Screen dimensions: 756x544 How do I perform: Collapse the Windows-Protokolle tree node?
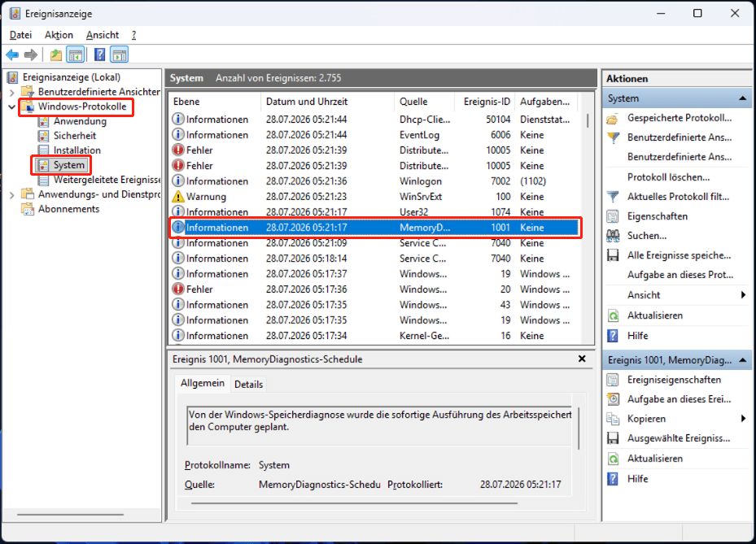click(12, 107)
